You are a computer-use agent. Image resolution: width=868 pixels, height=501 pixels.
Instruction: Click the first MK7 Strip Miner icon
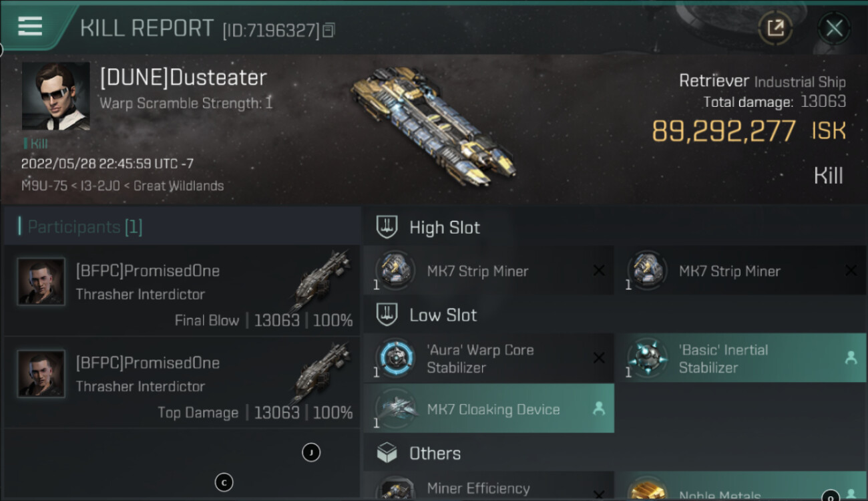[395, 271]
